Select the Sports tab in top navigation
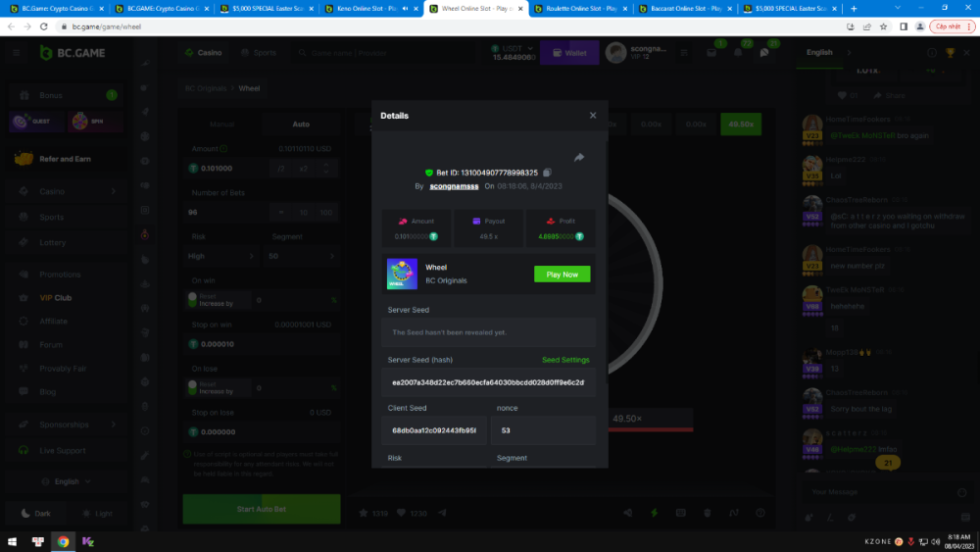Image resolution: width=980 pixels, height=552 pixels. [x=258, y=53]
